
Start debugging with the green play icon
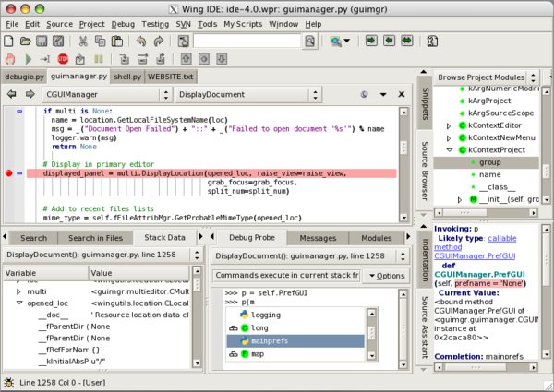[x=28, y=59]
